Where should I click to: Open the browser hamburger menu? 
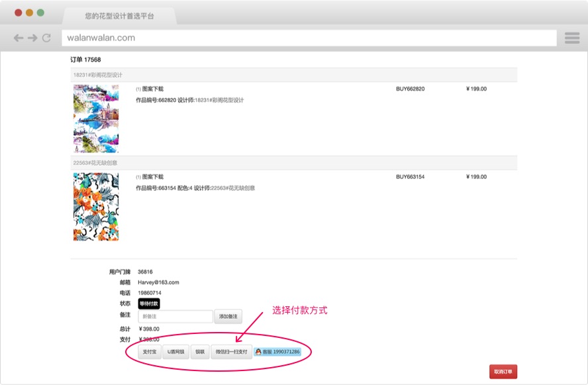click(x=572, y=38)
